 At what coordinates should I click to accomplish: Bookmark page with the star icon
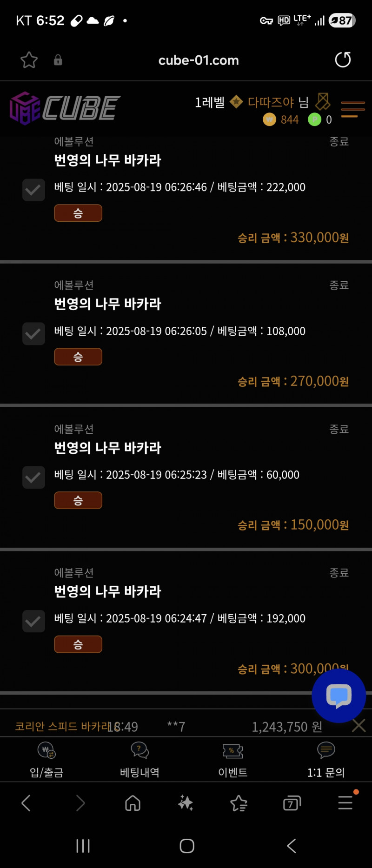[29, 60]
